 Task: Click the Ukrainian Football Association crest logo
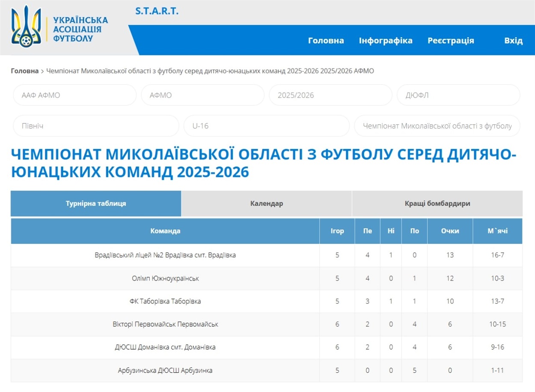26,27
